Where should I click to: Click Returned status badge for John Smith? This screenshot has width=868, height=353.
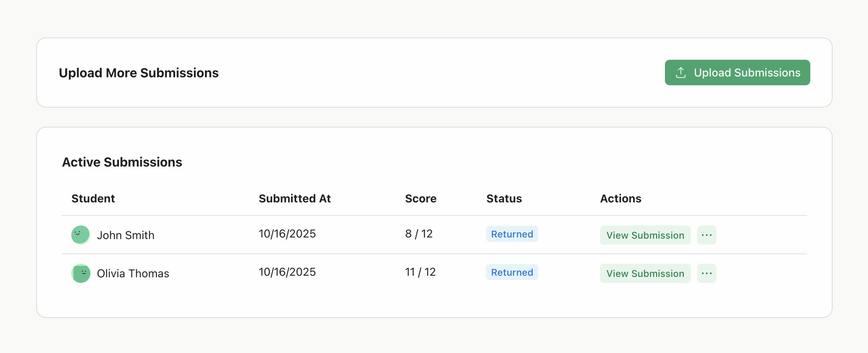pos(512,234)
